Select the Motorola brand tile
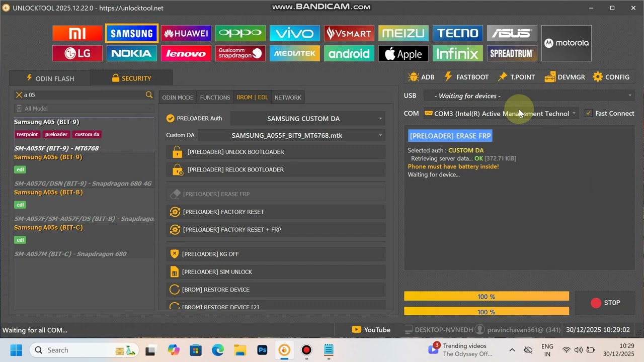The height and width of the screenshot is (362, 644). click(x=567, y=43)
